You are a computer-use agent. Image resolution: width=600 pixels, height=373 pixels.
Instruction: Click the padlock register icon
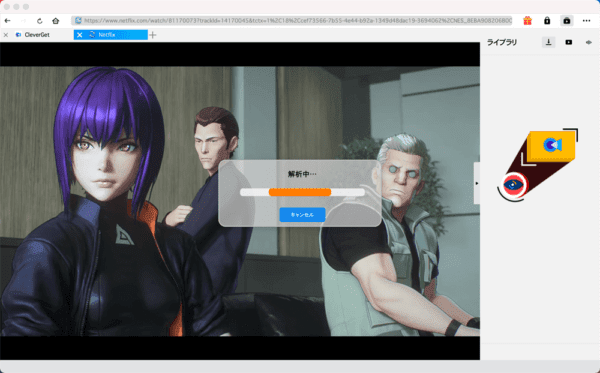click(547, 21)
